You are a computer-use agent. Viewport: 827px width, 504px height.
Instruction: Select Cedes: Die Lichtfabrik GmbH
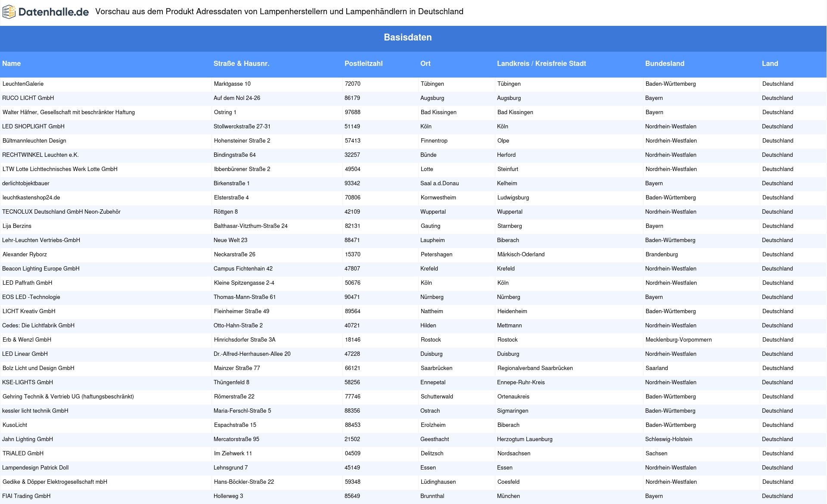38,325
